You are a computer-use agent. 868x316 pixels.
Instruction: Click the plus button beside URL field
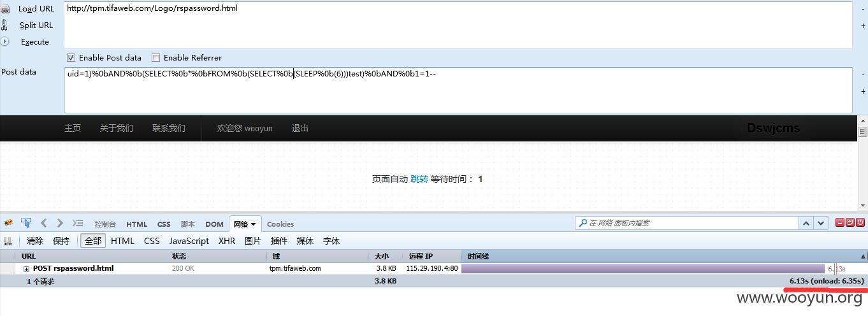864,26
